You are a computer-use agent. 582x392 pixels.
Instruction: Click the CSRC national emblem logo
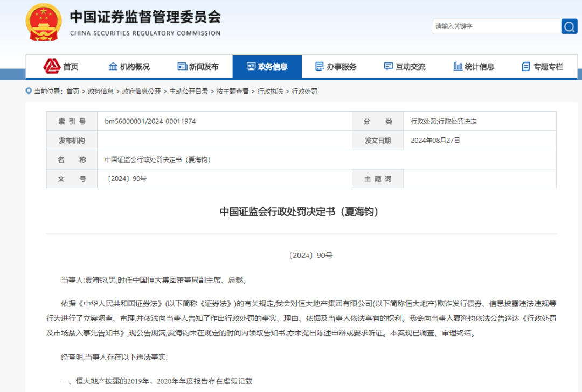[x=44, y=22]
